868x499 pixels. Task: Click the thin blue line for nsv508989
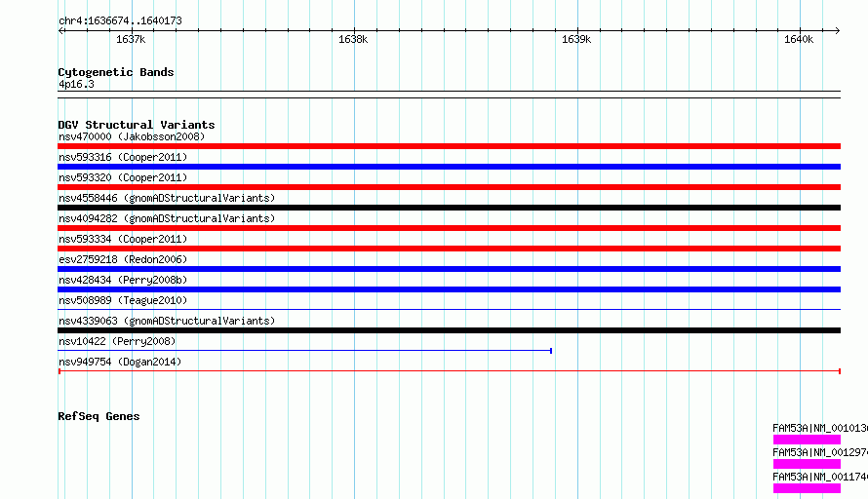click(449, 310)
